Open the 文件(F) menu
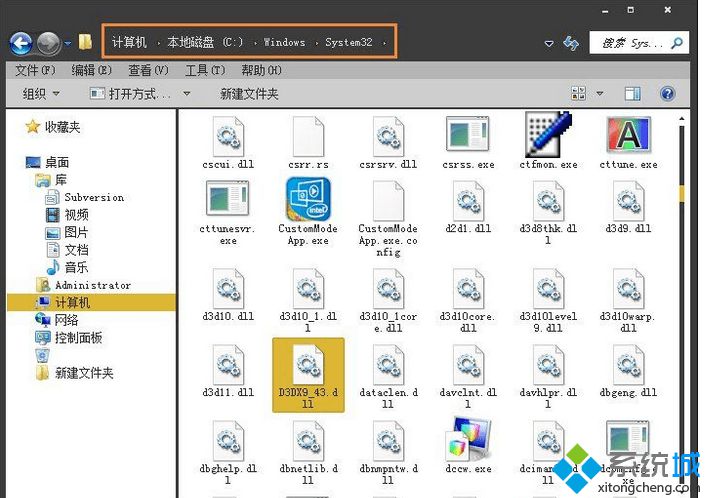This screenshot has height=498, width=705. (x=35, y=70)
